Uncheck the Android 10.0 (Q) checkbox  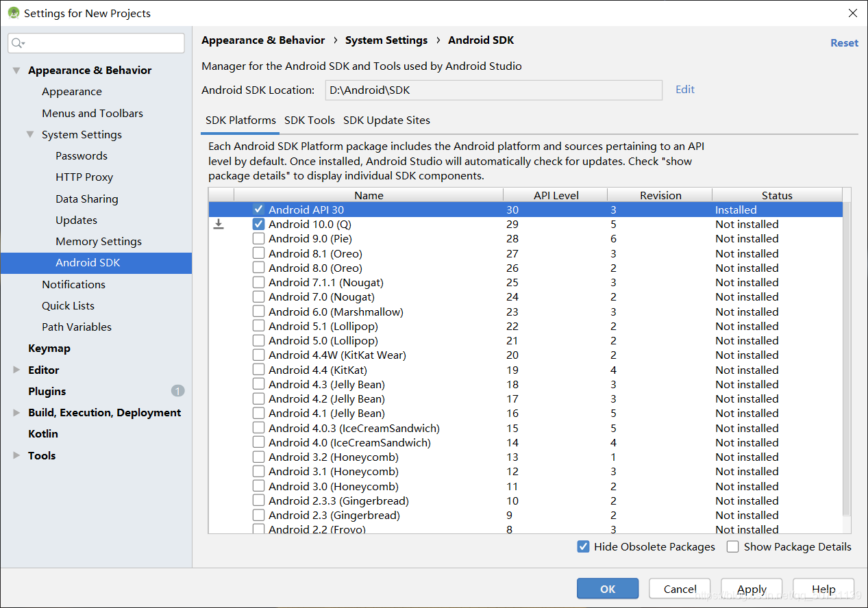pos(258,224)
